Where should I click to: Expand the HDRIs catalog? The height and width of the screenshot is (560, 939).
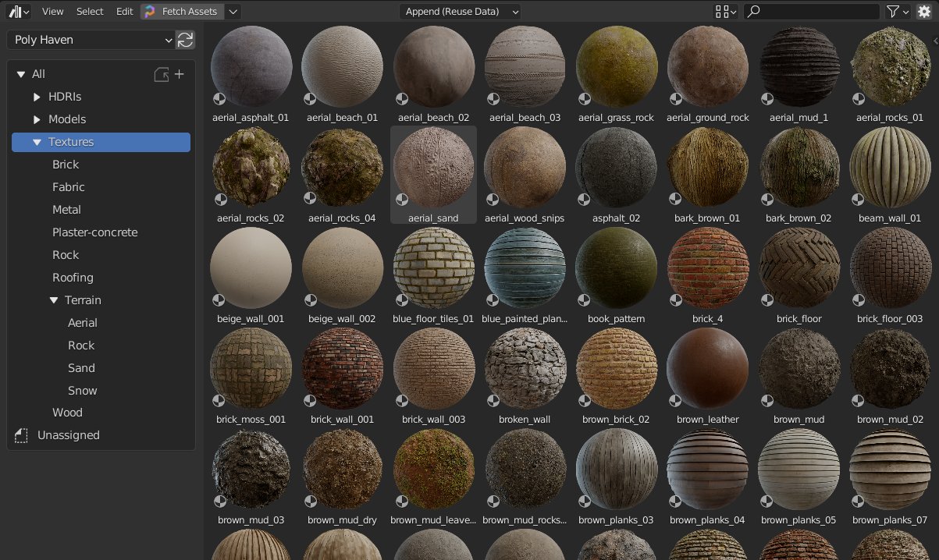tap(37, 97)
